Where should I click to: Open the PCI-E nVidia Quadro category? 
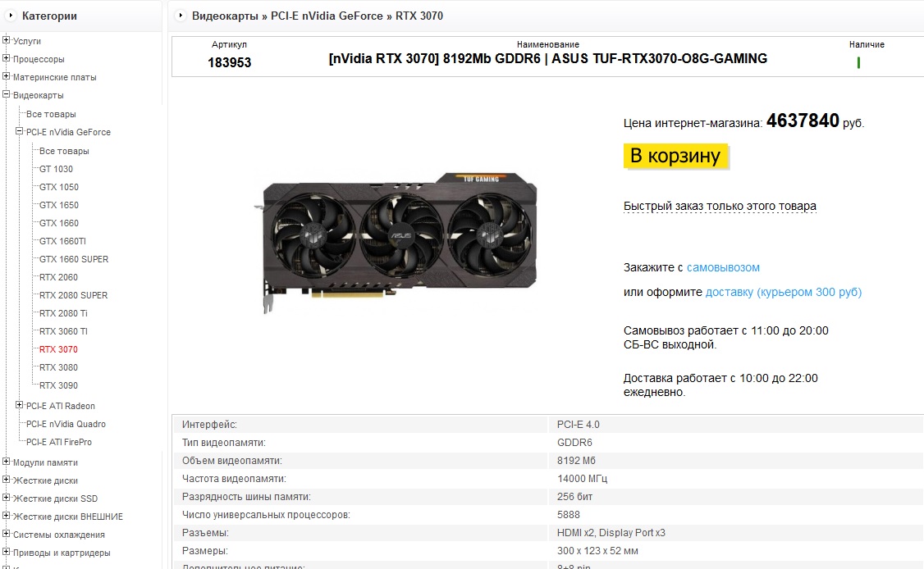pos(66,424)
